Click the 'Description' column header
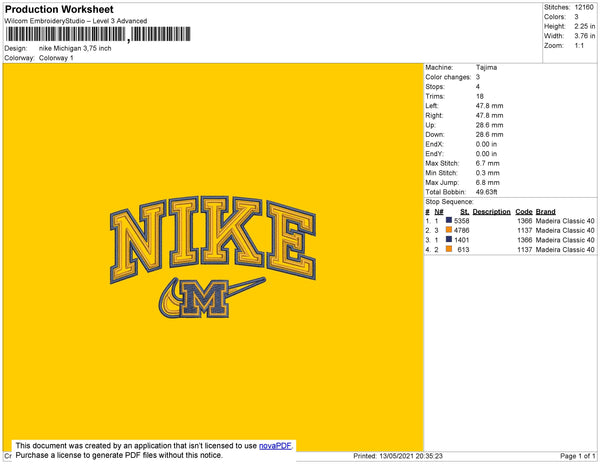The image size is (600, 464). (491, 212)
